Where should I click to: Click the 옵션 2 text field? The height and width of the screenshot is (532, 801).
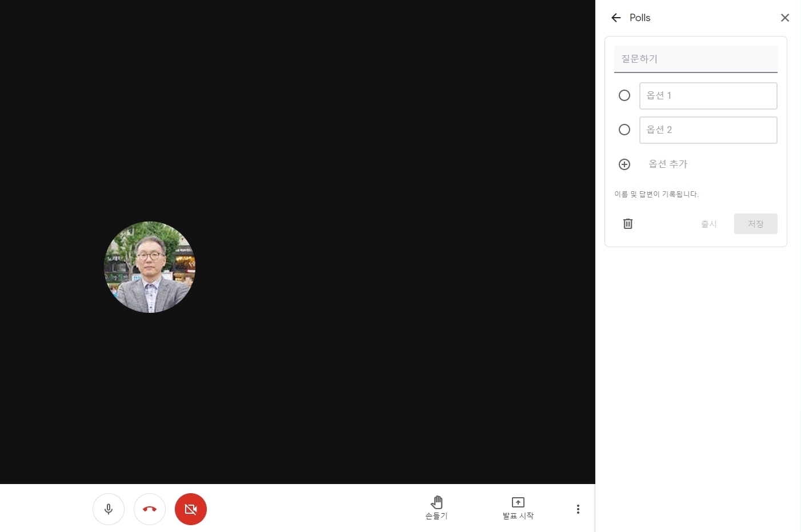708,130
